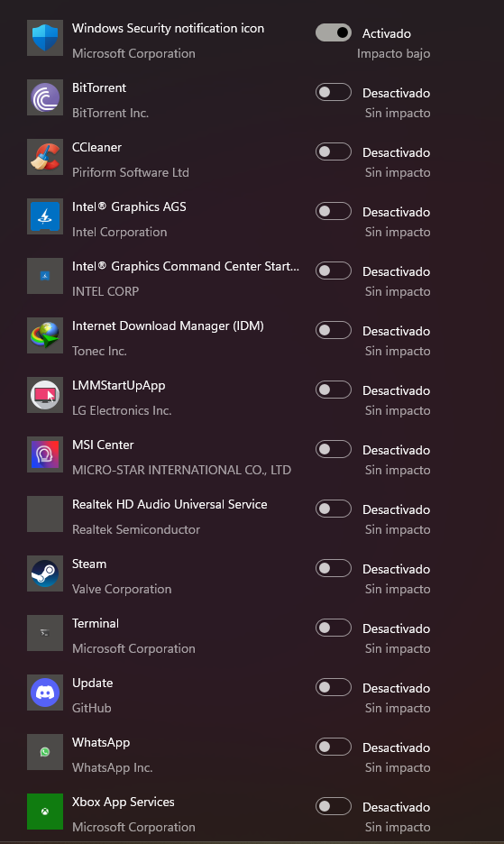Viewport: 504px width, 844px height.
Task: Enable Realtek HD Audio Universal Service toggle
Action: pyautogui.click(x=334, y=509)
